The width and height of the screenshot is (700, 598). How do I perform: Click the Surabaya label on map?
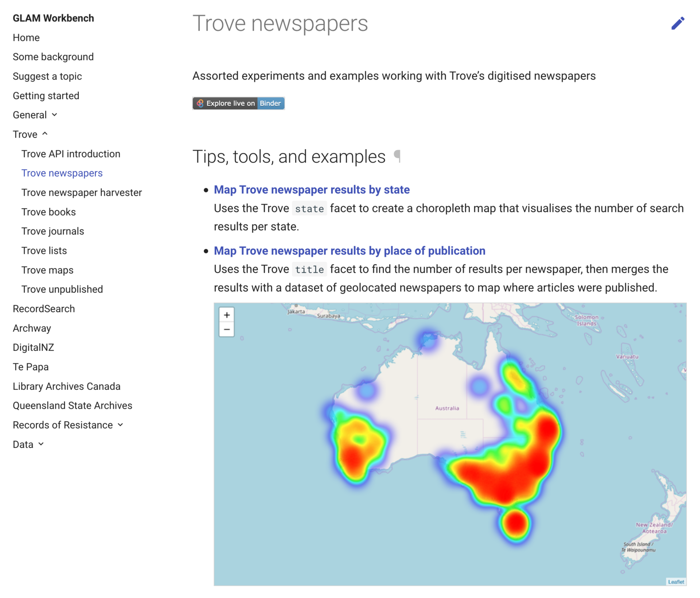click(329, 316)
